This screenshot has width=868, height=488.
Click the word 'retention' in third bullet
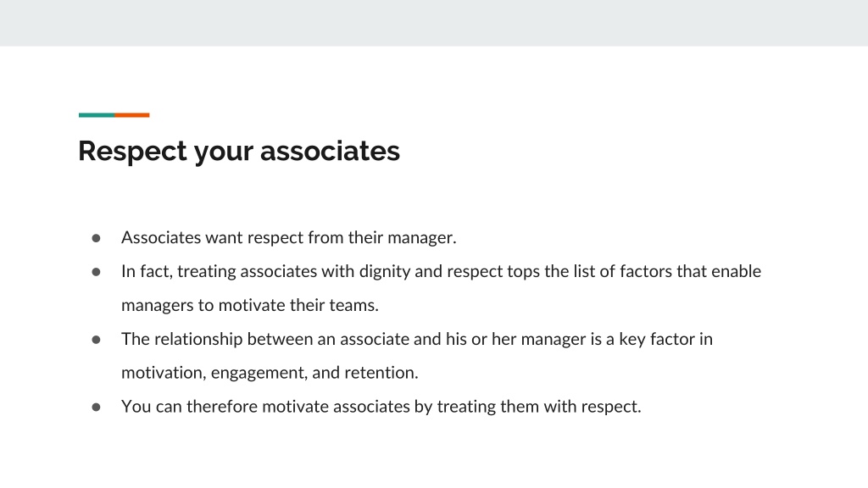(381, 373)
